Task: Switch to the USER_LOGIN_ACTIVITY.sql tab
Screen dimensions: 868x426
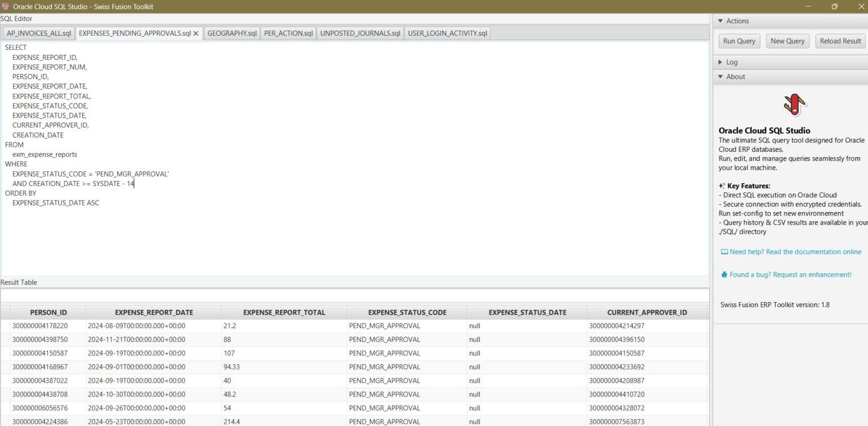Action: click(447, 33)
